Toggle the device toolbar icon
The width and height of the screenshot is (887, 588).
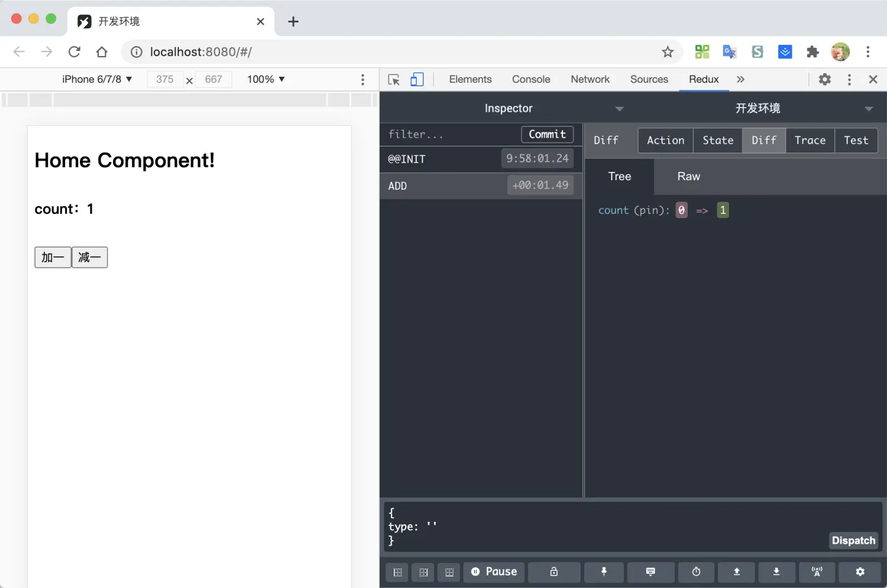(x=417, y=80)
